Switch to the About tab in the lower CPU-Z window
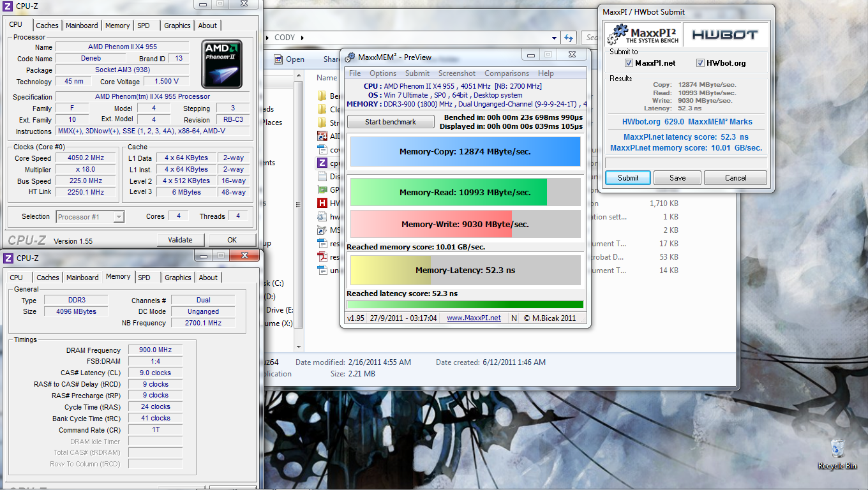The image size is (868, 490). click(x=208, y=278)
